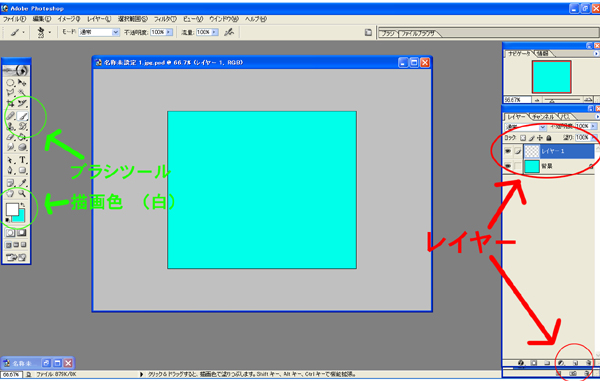Hide the background layer eye icon

(507, 166)
